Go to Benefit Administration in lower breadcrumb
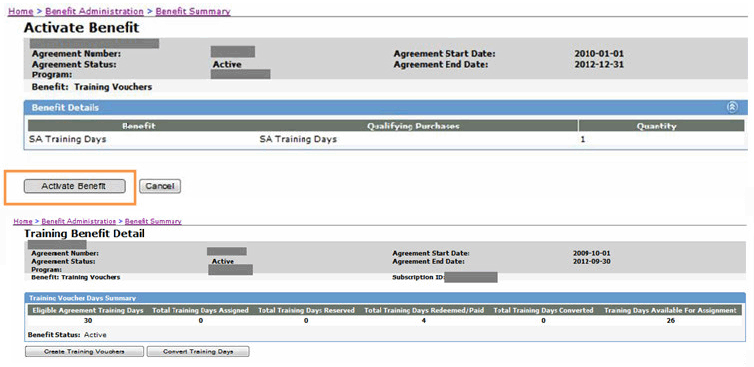This screenshot has height=367, width=754. (x=79, y=221)
